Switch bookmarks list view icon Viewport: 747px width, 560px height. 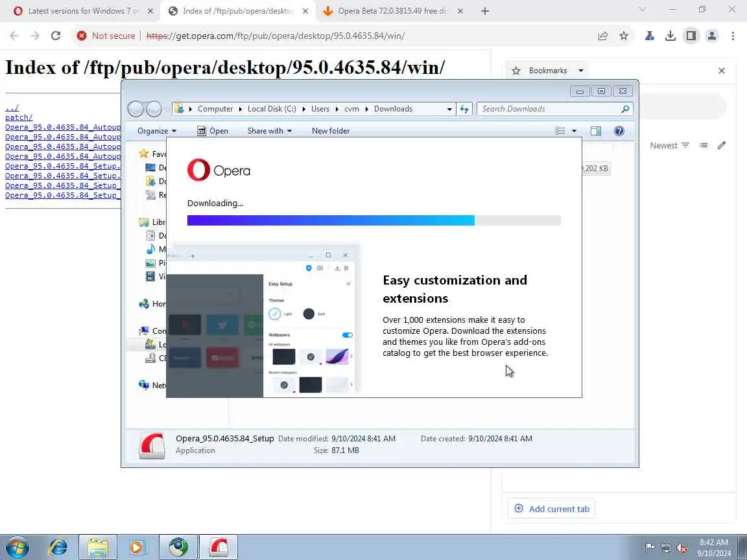click(703, 145)
